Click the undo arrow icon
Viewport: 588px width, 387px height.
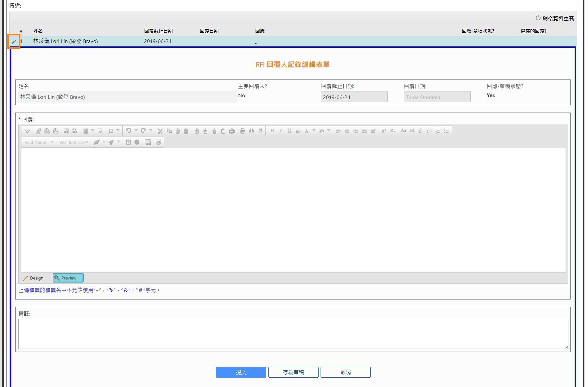click(129, 131)
